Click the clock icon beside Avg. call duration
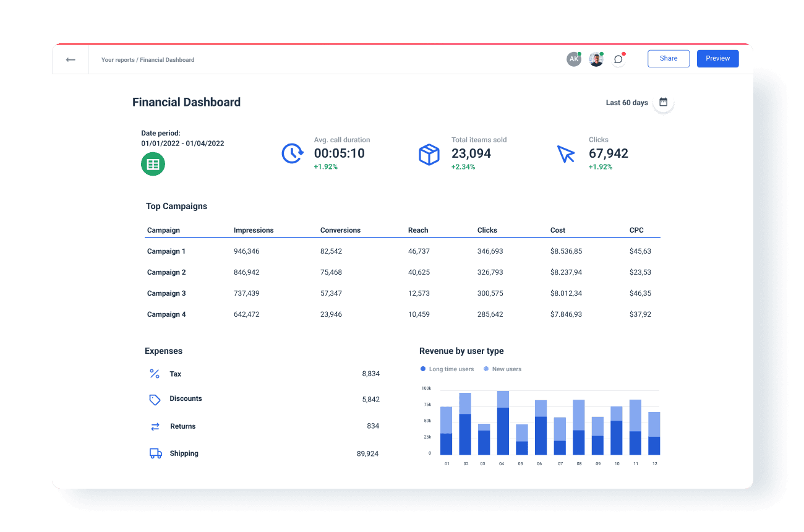This screenshot has width=804, height=532. (x=292, y=153)
